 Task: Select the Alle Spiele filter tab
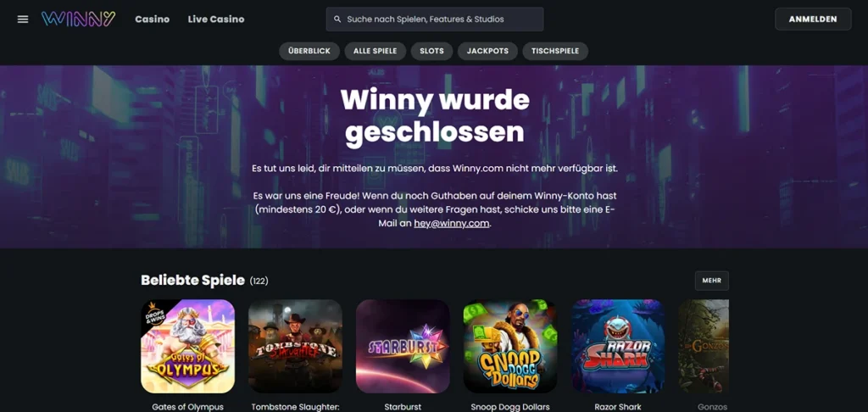[375, 51]
